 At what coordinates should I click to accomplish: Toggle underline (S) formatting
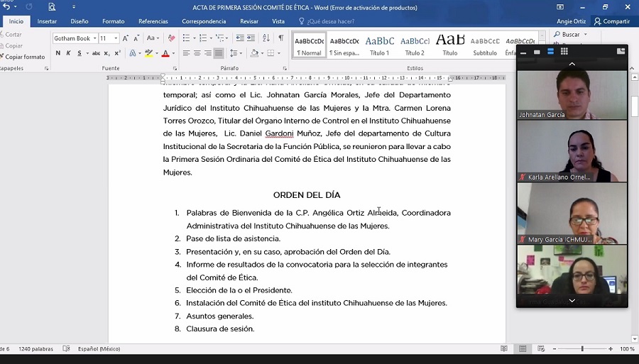click(80, 53)
